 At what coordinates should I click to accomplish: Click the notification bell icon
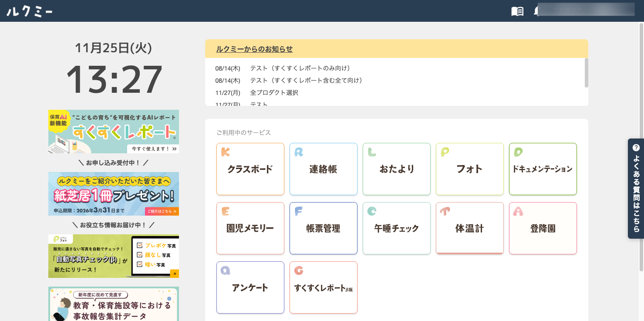click(x=536, y=12)
